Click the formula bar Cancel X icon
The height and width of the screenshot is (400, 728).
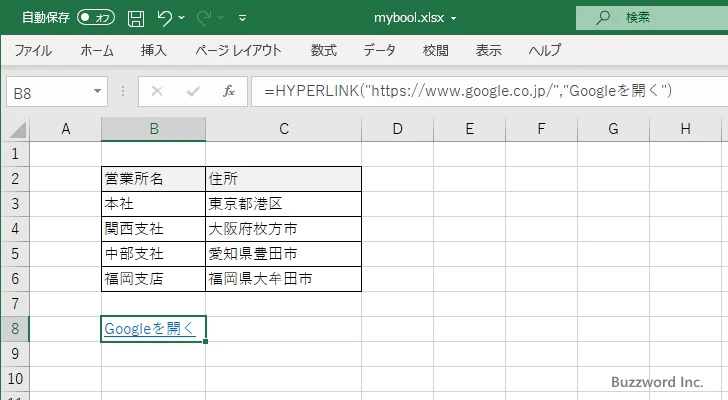coord(157,91)
